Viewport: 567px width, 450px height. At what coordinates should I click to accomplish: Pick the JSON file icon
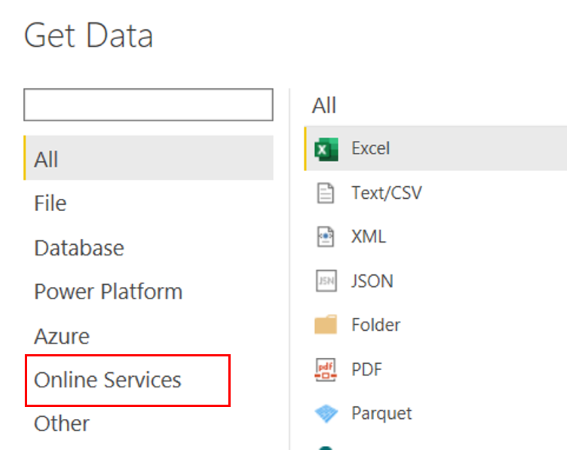click(326, 281)
